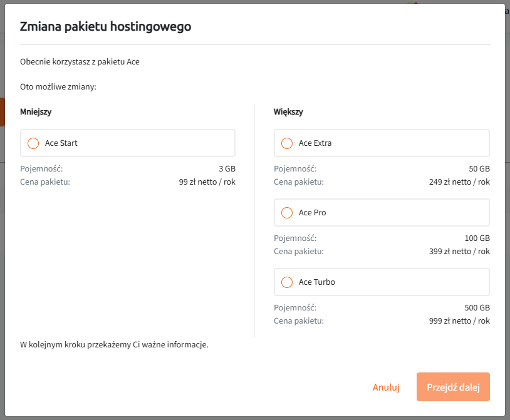Screen dimensions: 510x420
Task: Click the Anuluj link
Action: pos(386,387)
